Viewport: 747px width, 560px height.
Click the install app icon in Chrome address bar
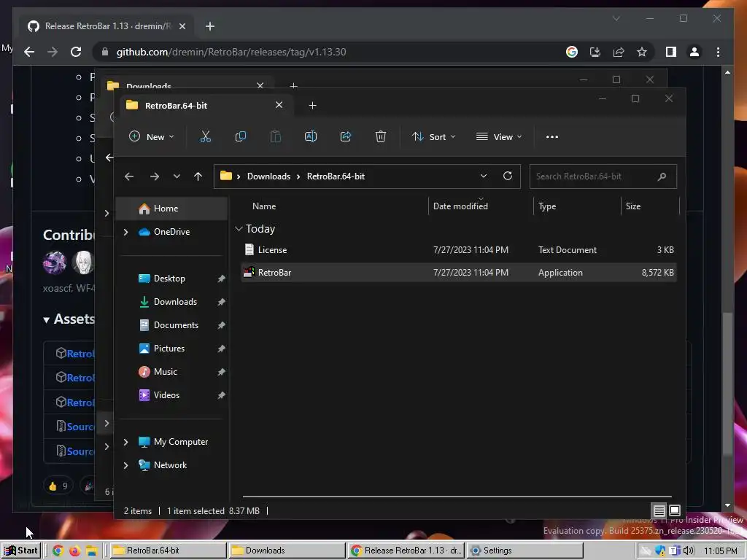click(x=595, y=52)
